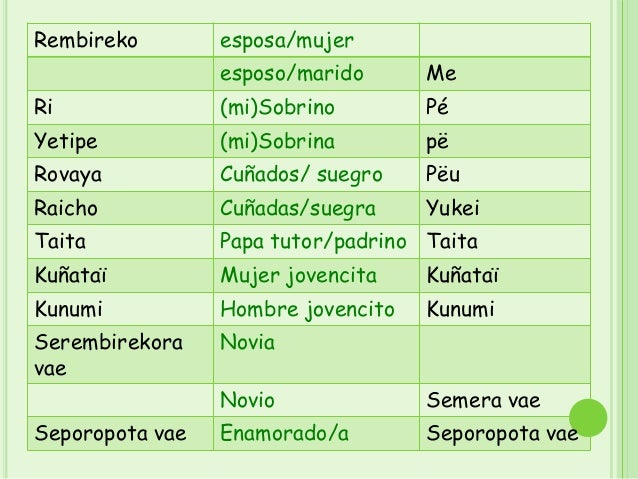Select the Serembirekora vae cell
638x479 pixels.
coord(120,354)
